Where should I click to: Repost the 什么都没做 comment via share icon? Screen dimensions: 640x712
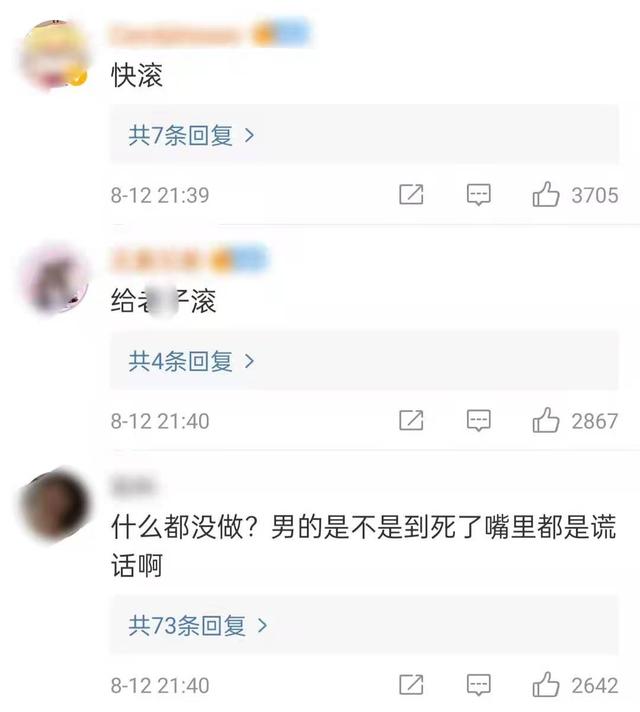click(x=411, y=685)
